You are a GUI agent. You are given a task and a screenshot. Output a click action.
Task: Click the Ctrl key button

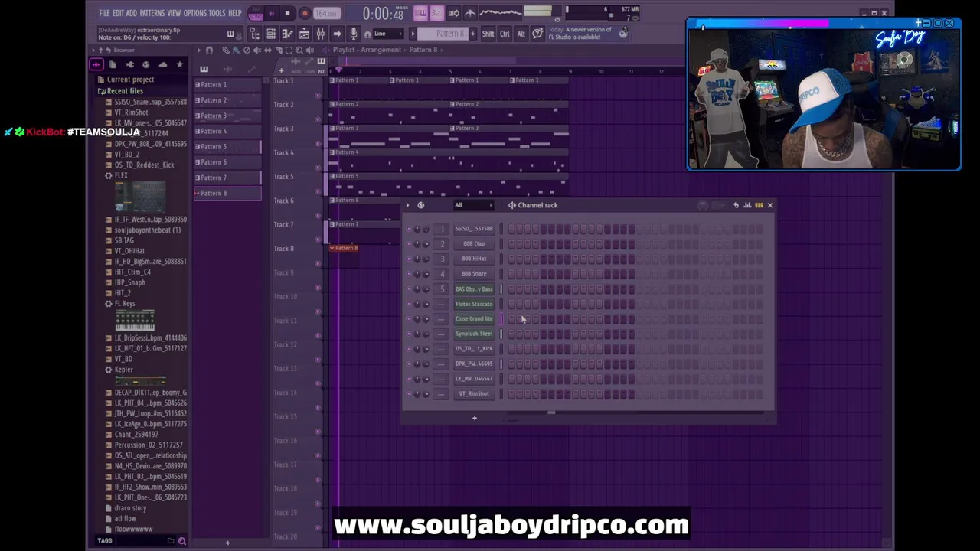(x=505, y=34)
